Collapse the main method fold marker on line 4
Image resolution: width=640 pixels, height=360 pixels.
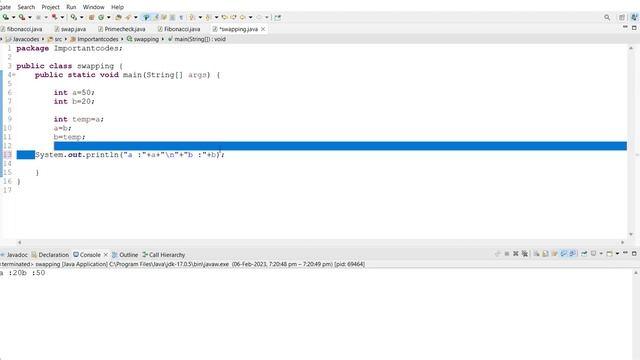pos(14,75)
